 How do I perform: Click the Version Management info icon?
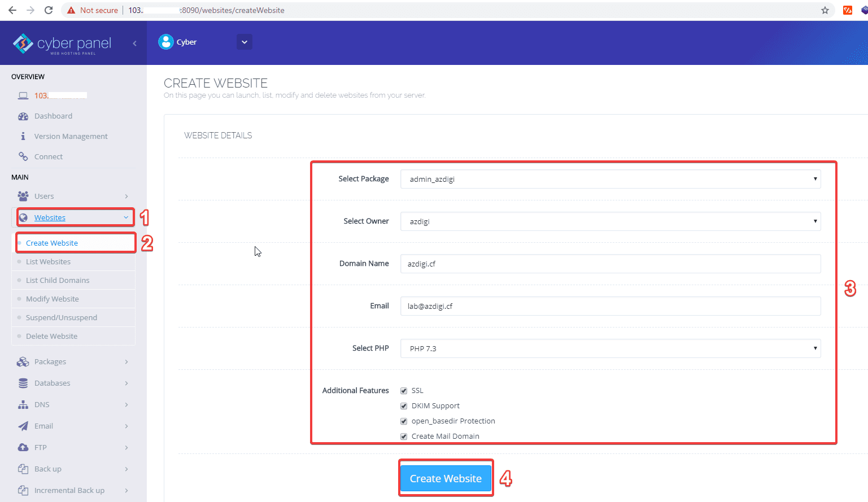point(23,137)
